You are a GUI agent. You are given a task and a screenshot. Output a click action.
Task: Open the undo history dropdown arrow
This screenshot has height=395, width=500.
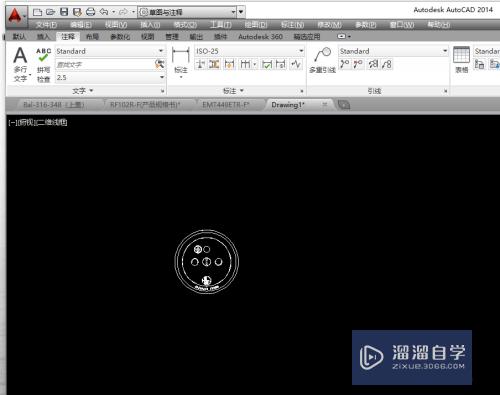[x=114, y=12]
